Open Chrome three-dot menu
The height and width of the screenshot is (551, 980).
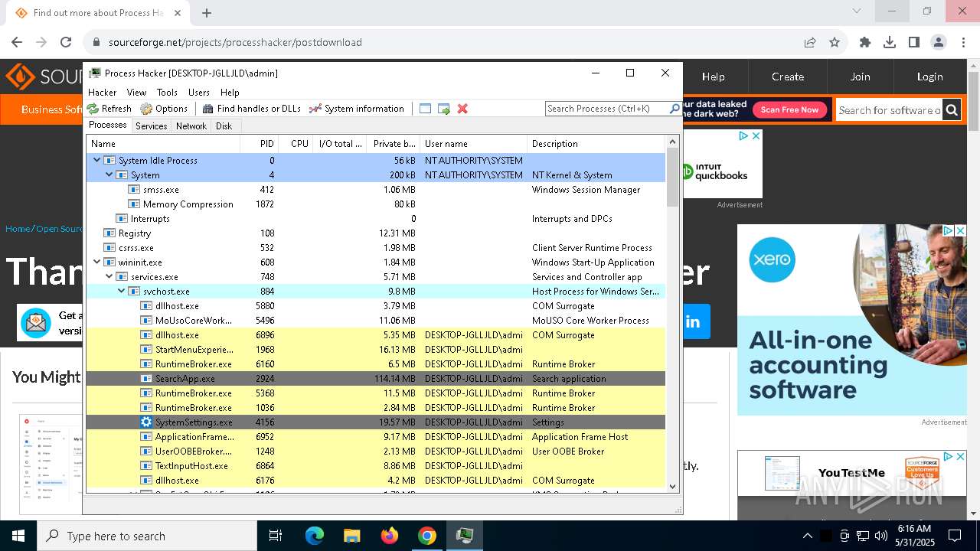coord(962,42)
